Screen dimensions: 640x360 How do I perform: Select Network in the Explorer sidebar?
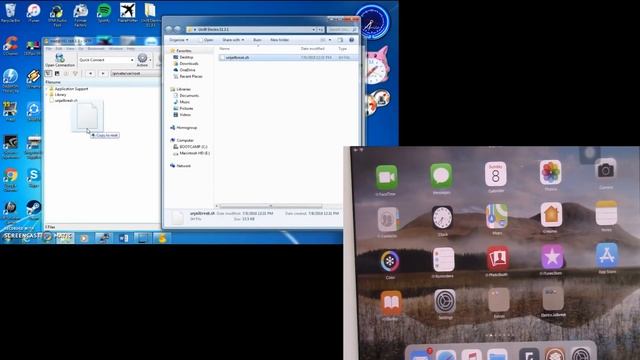pos(183,166)
